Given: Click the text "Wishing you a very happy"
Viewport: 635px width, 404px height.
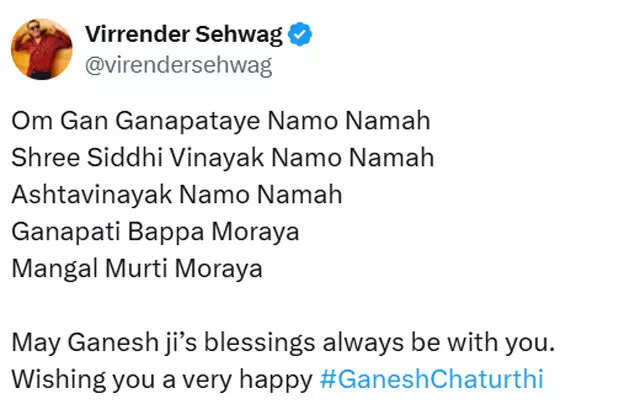Looking at the screenshot, I should click(x=161, y=381).
